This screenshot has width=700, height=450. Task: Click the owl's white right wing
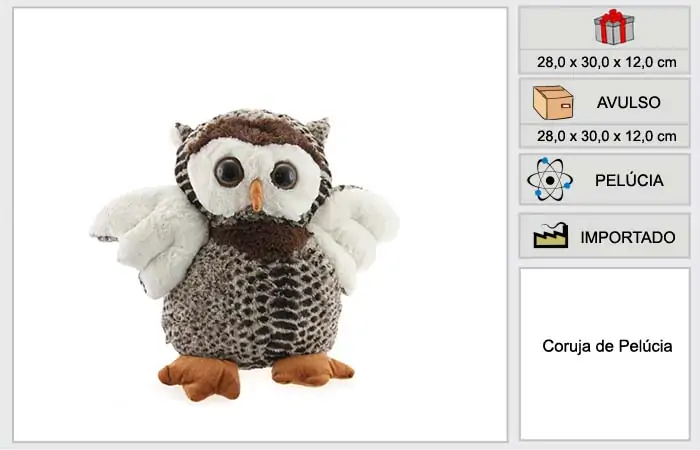coord(355,234)
